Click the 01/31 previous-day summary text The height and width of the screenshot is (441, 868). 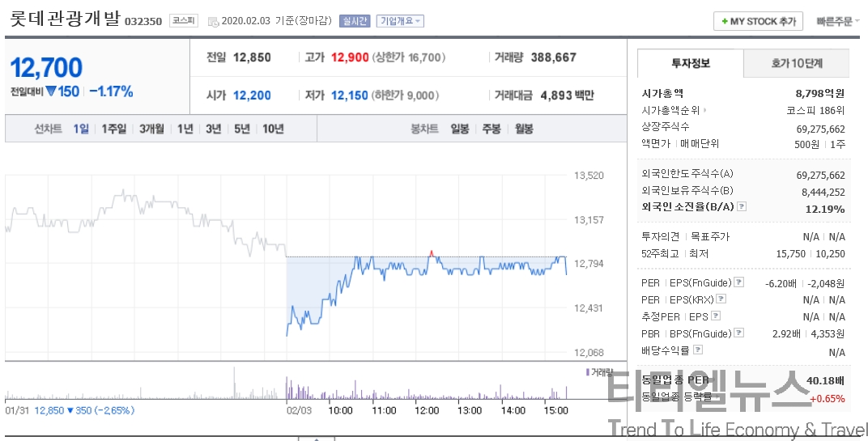coord(70,410)
